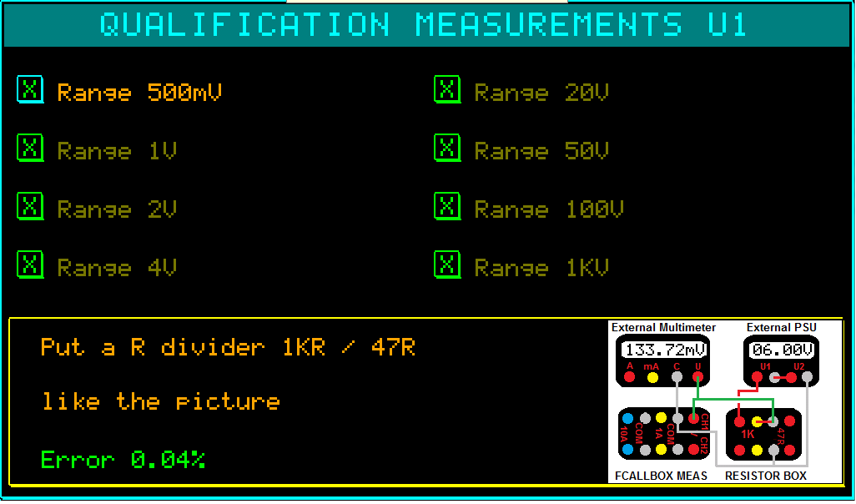Click the "Range 4V" label

(117, 268)
